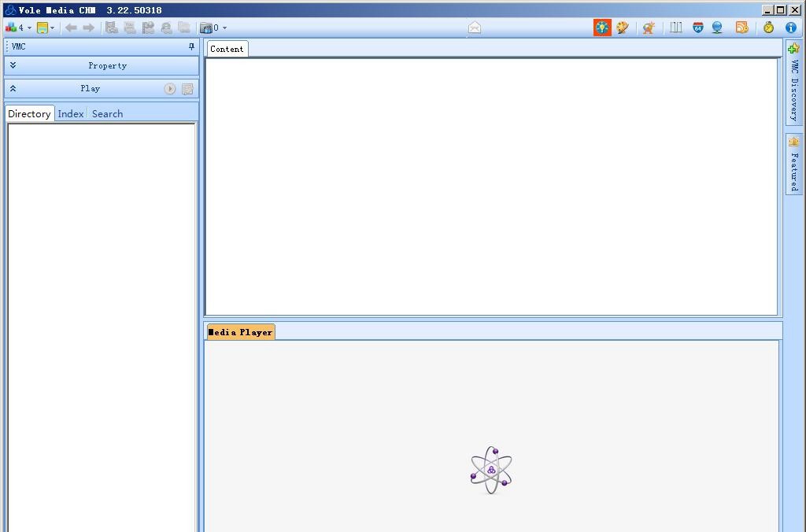Click the Property section header

coord(102,66)
